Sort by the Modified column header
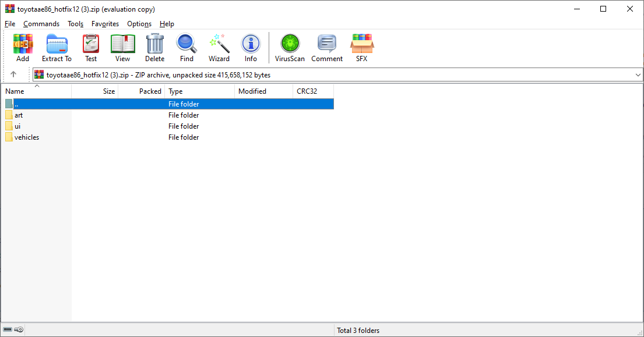This screenshot has height=337, width=644. point(263,91)
